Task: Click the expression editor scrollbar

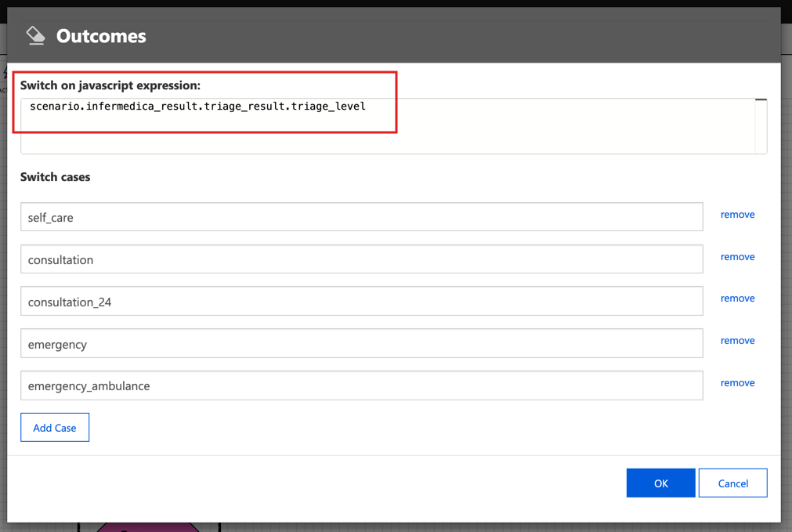Action: pyautogui.click(x=761, y=126)
